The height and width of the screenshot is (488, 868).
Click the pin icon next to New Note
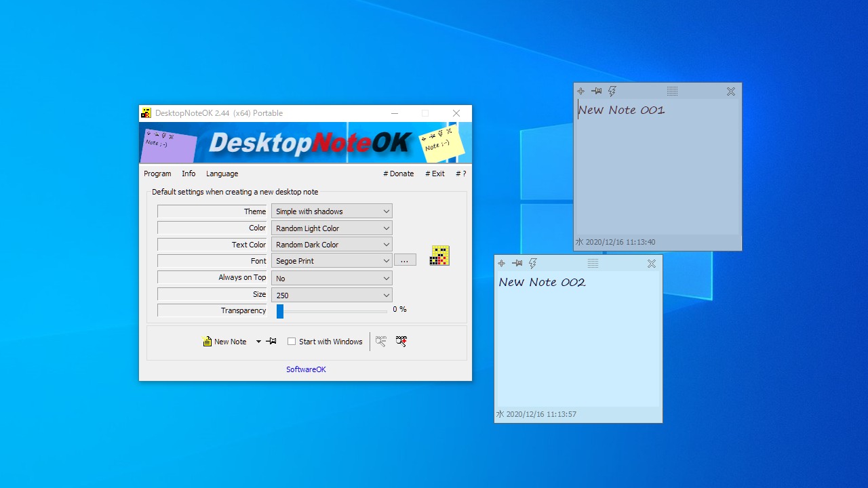[x=271, y=342]
